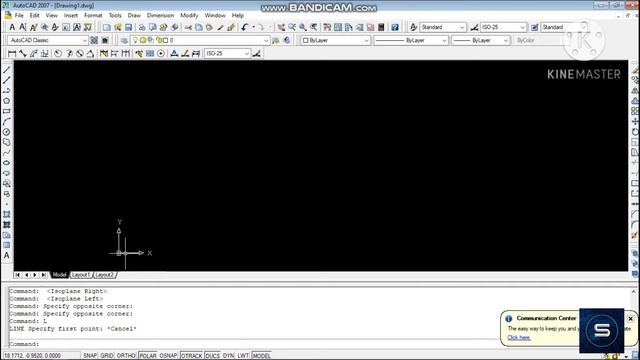Click the Command line input field

(x=253, y=344)
